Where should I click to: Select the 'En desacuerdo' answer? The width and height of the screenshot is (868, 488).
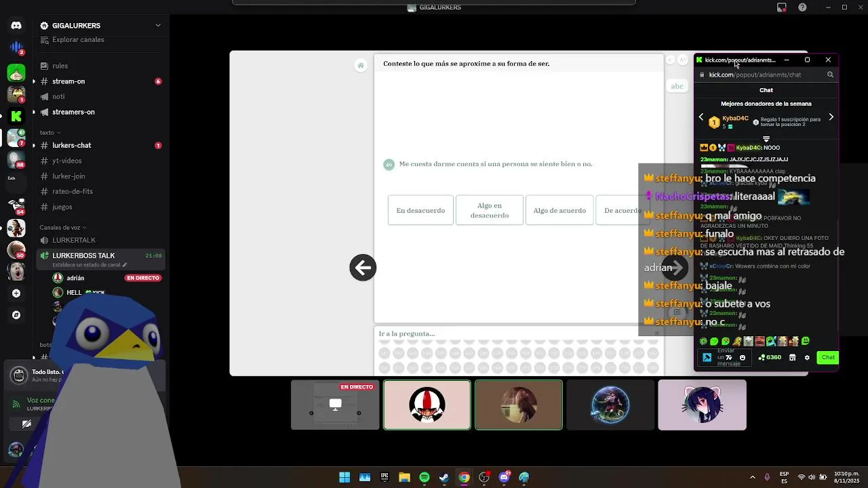tap(420, 210)
